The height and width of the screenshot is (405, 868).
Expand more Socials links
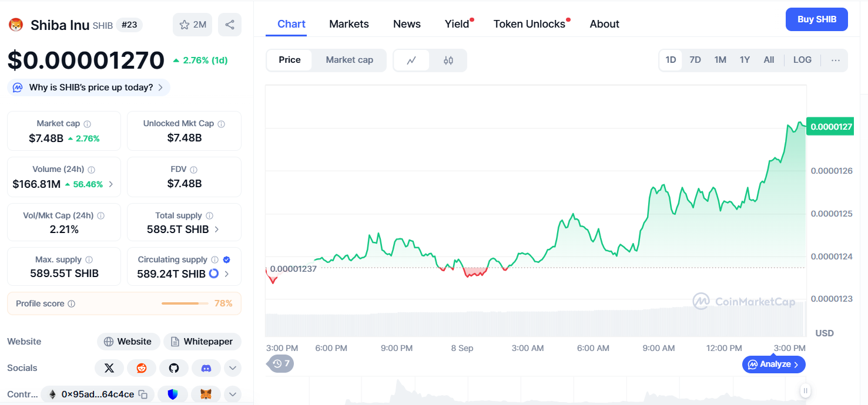point(233,368)
